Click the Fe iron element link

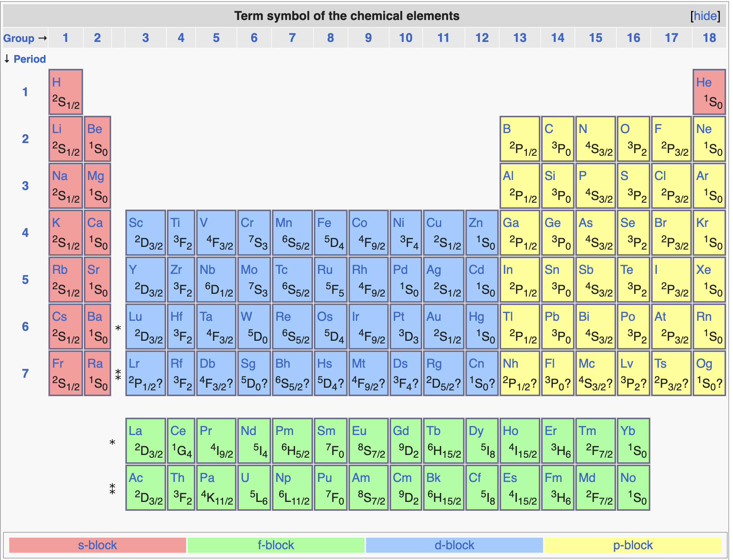coord(324,223)
